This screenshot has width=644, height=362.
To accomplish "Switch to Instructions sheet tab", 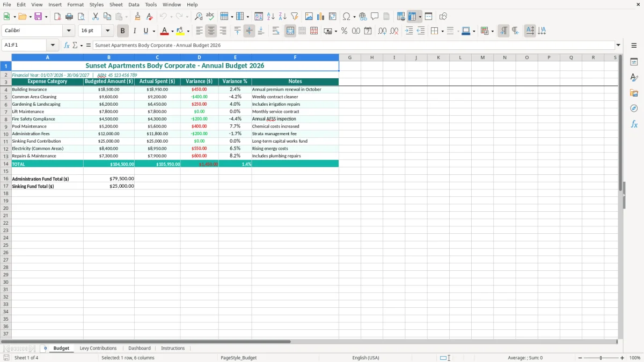I will coord(173,349).
